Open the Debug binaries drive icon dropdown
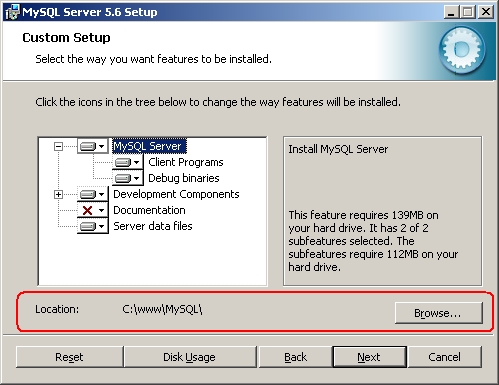Image resolution: width=499 pixels, height=385 pixels. pyautogui.click(x=128, y=178)
